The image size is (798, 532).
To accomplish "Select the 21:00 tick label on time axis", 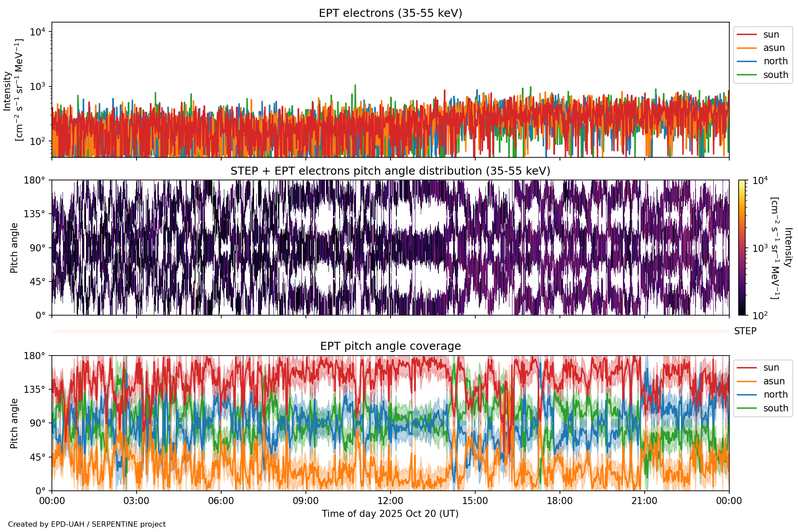I will [x=644, y=501].
